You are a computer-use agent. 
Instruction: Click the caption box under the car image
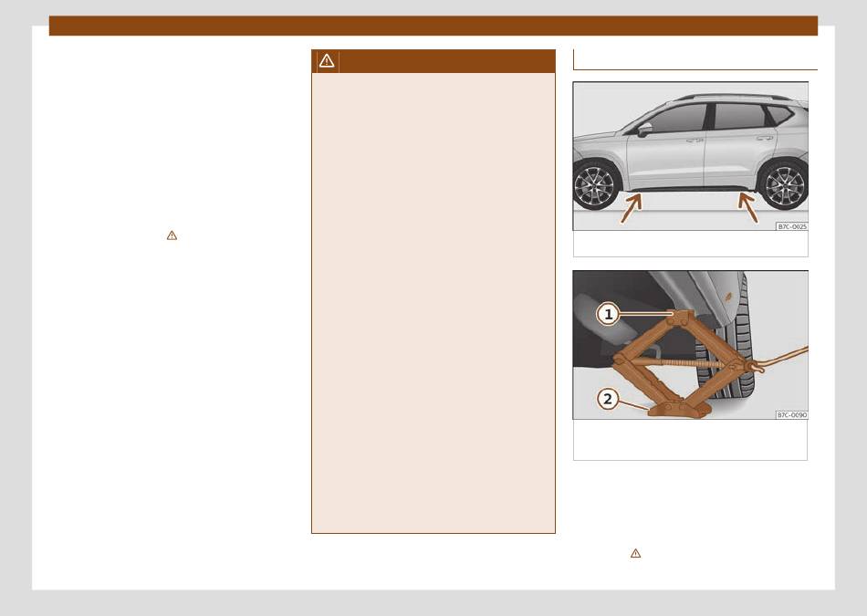(690, 245)
